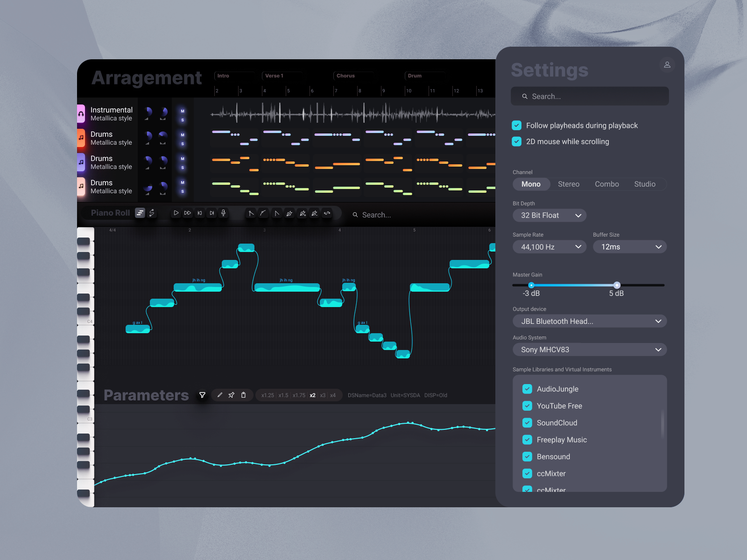Switch the channel to Studio
The width and height of the screenshot is (747, 560).
[x=645, y=184]
